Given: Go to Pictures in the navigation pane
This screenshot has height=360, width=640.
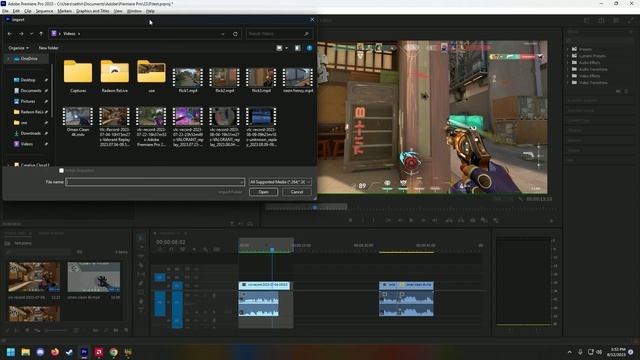Looking at the screenshot, I should (x=28, y=101).
